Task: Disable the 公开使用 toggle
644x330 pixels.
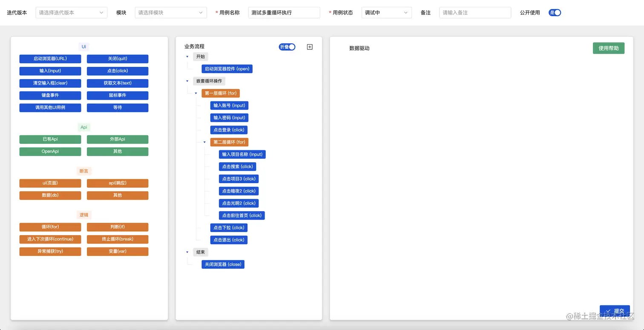Action: pyautogui.click(x=555, y=12)
